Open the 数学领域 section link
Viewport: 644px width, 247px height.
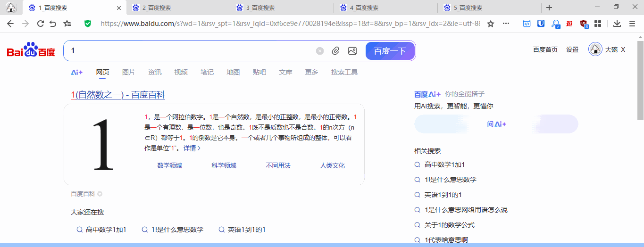coord(169,165)
